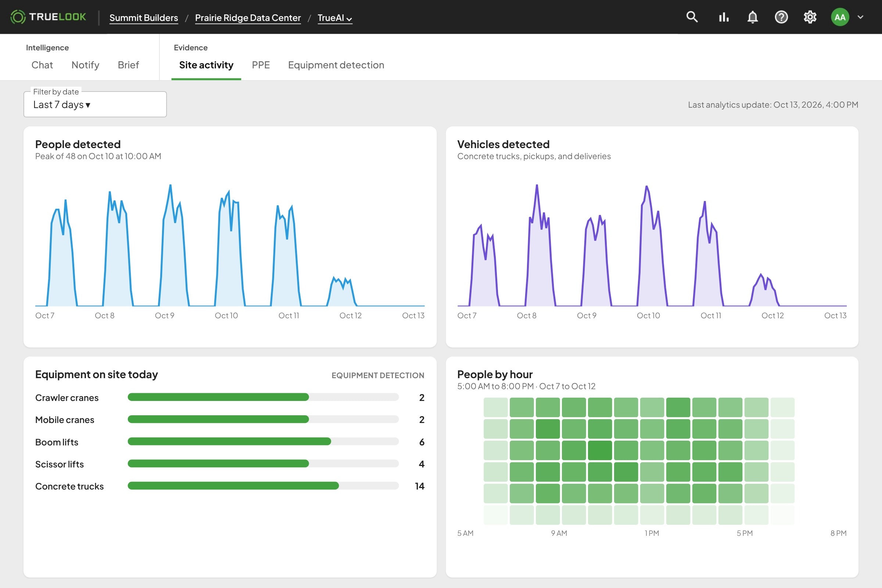Click the Mobile cranes progress bar
882x588 pixels.
[x=263, y=419]
